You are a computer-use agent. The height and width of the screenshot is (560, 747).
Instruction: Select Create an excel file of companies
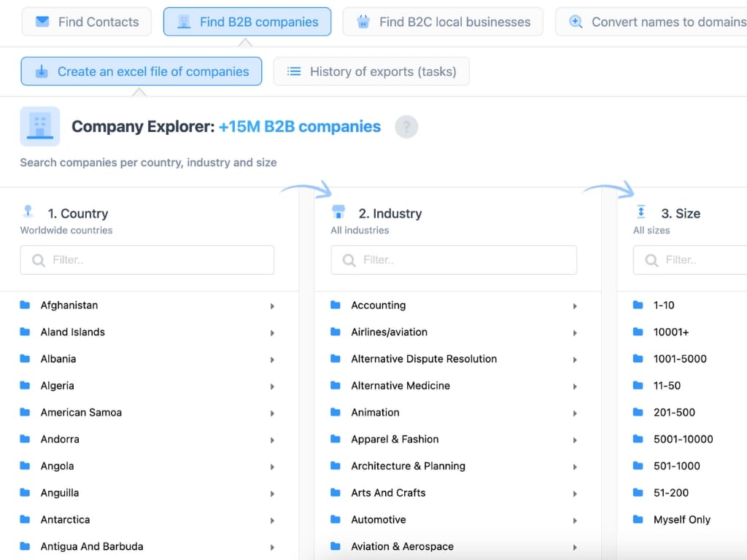(142, 71)
